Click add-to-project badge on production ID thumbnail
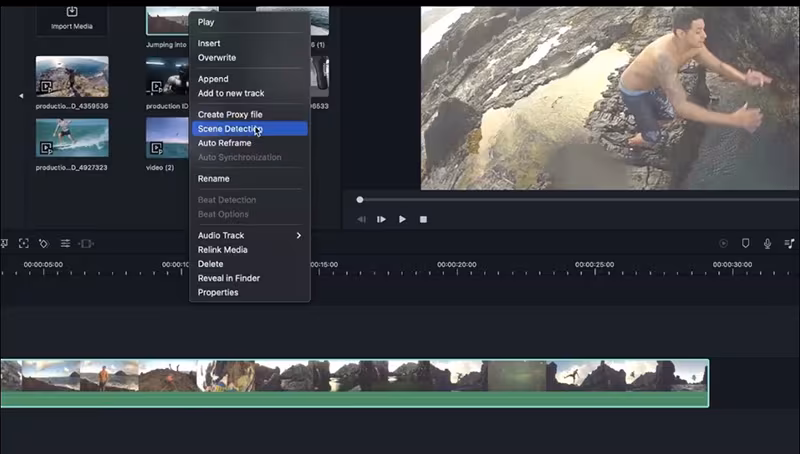 (157, 87)
